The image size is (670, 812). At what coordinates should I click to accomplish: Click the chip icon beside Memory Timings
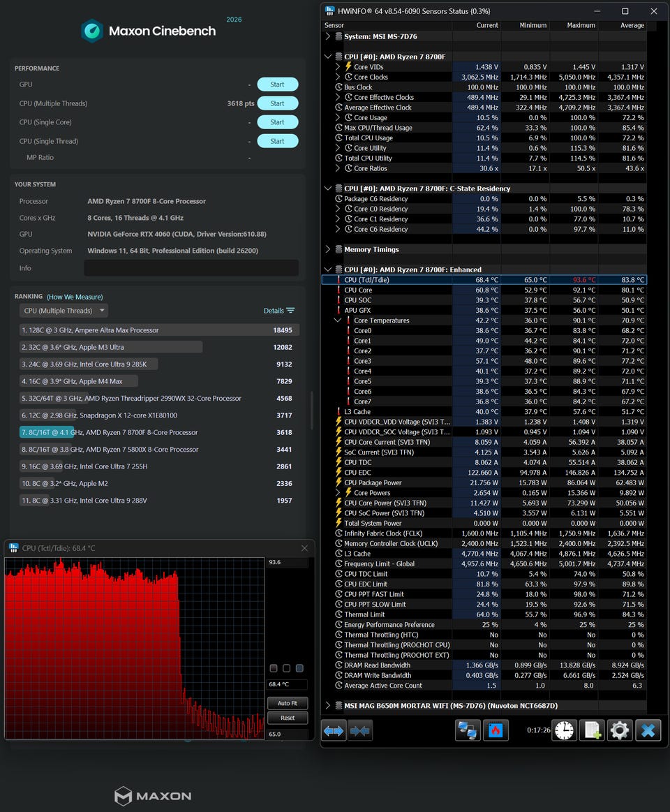coord(338,249)
